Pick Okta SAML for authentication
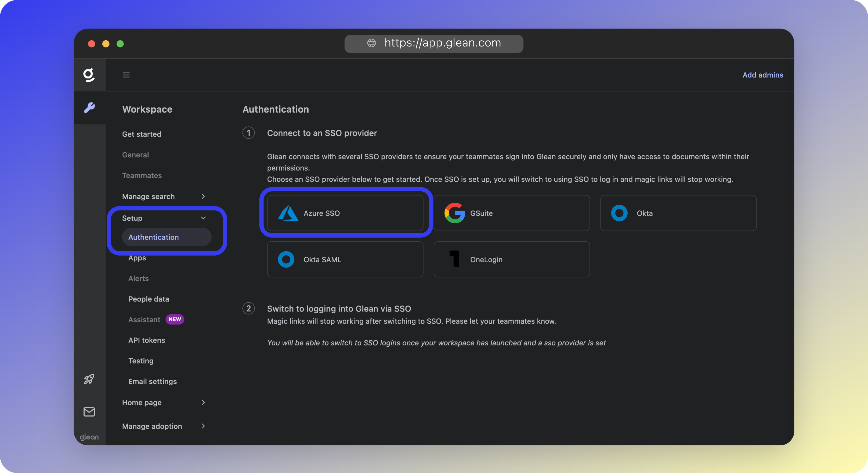The width and height of the screenshot is (868, 473). pos(345,259)
